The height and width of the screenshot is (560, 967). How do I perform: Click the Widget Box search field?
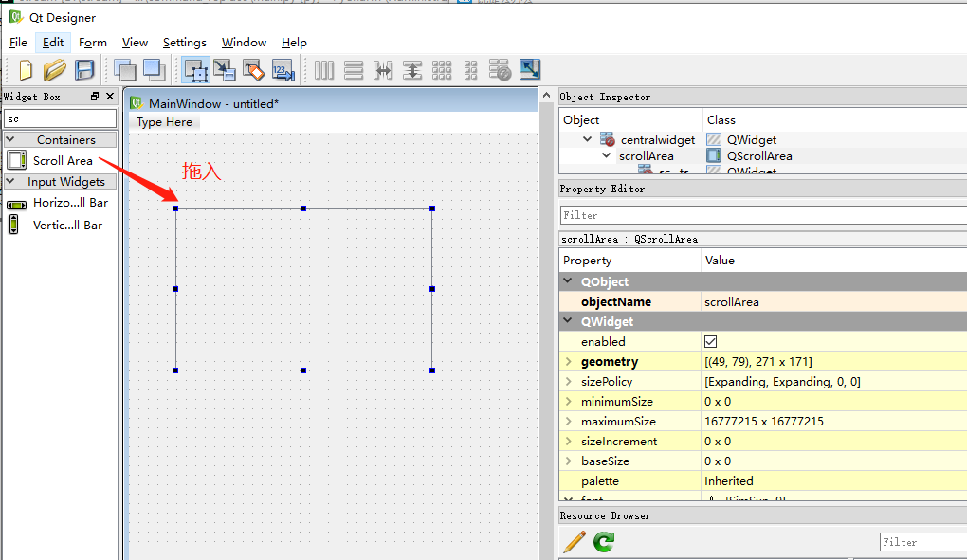point(60,118)
